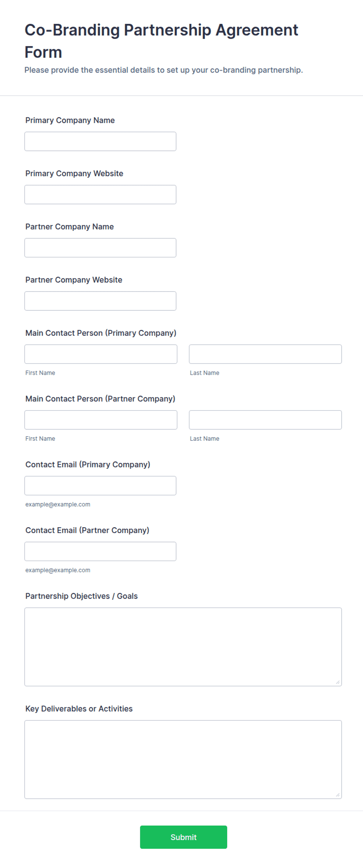
Task: Click Contact Email (Primary Company) field
Action: tap(100, 485)
